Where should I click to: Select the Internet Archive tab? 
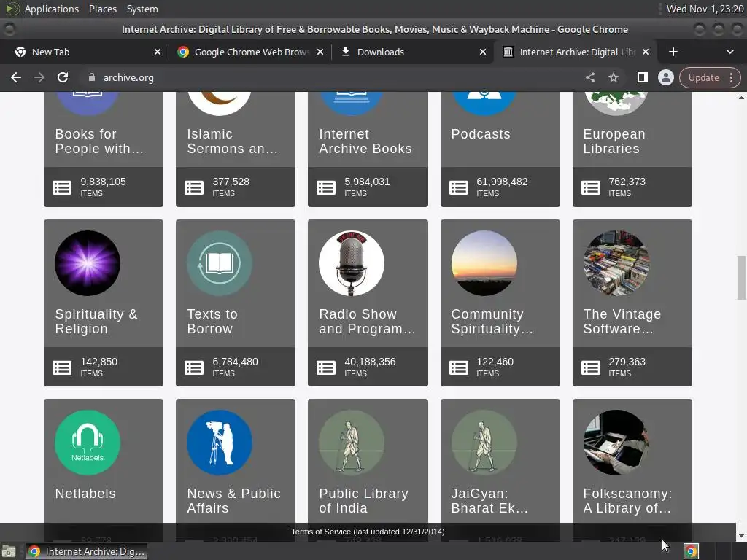point(577,52)
